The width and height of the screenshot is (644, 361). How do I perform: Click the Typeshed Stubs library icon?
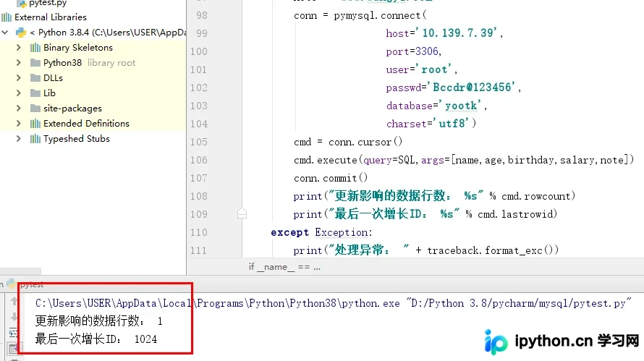tap(35, 139)
